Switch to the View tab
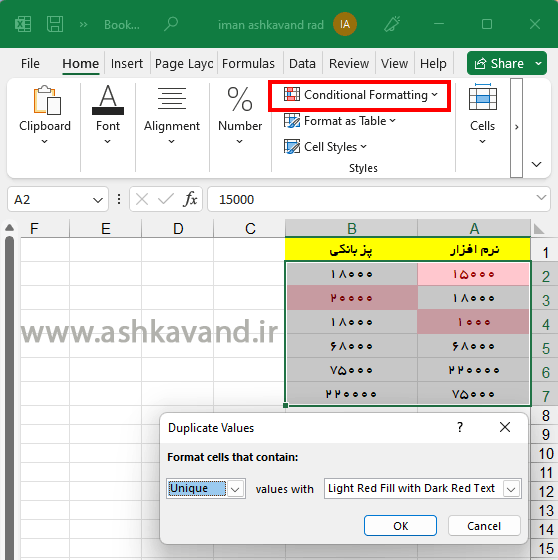 394,64
